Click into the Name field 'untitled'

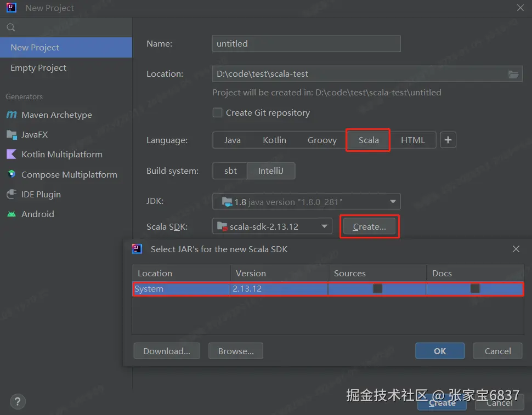[x=307, y=44]
